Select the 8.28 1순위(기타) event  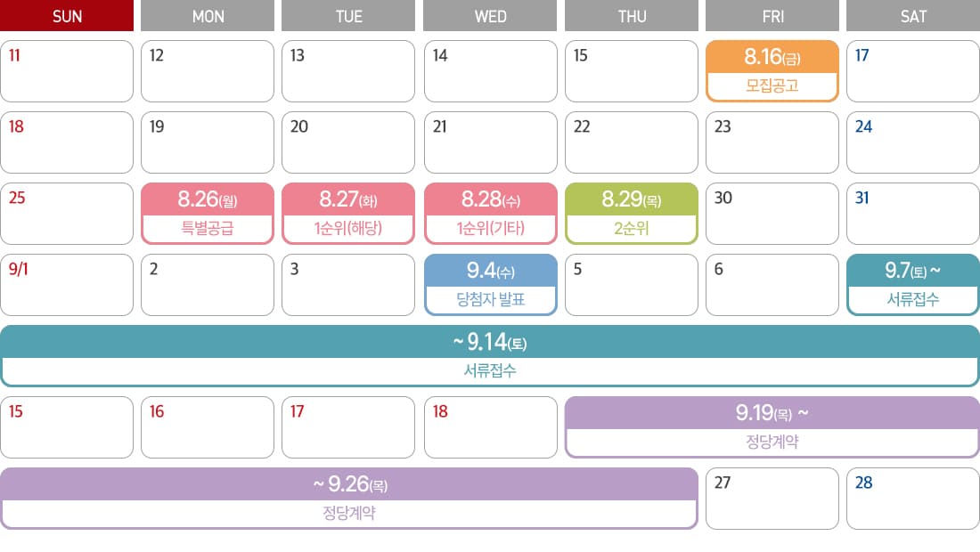[491, 214]
